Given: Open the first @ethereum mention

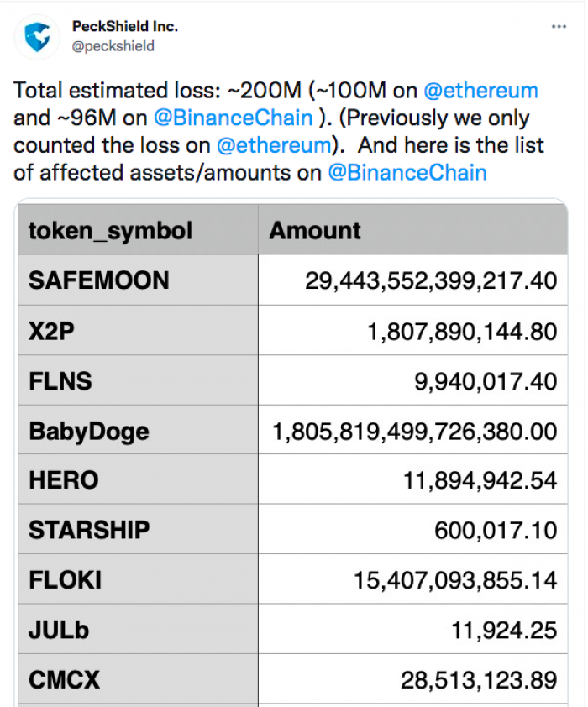Looking at the screenshot, I should 480,90.
